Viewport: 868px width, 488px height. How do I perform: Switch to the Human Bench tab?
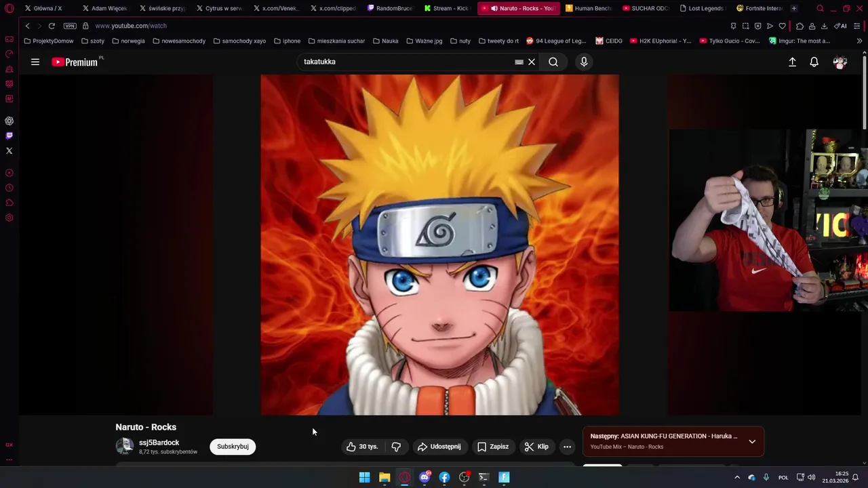[x=588, y=8]
